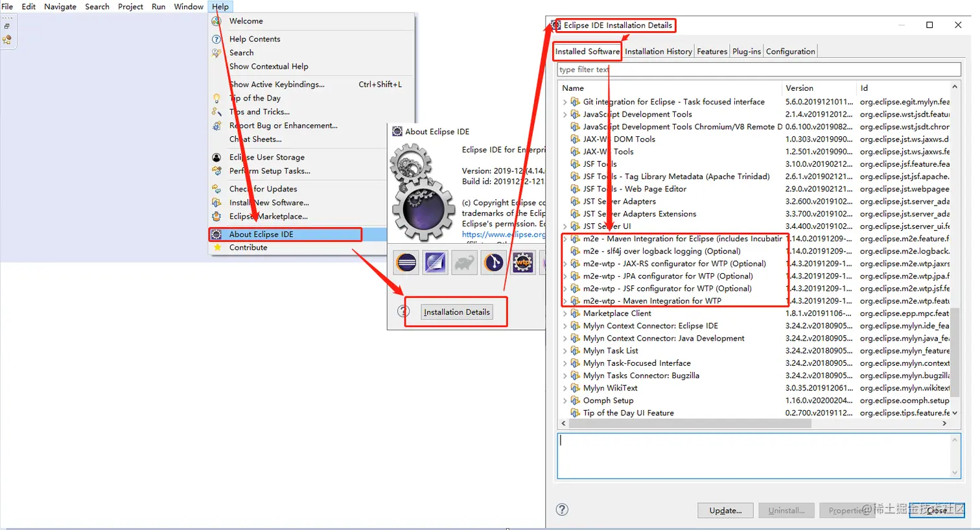The height and width of the screenshot is (530, 980).
Task: Click the Gradle elephant icon in About dialog
Action: (465, 263)
